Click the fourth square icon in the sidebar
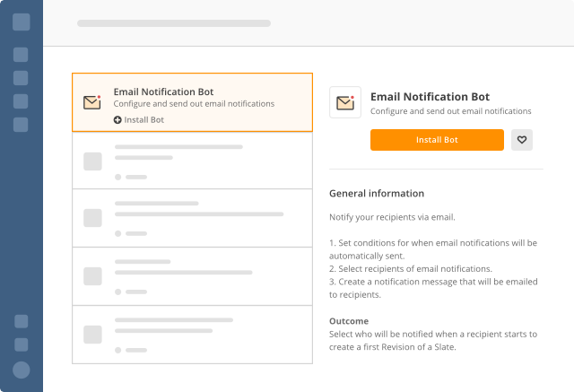 21,101
